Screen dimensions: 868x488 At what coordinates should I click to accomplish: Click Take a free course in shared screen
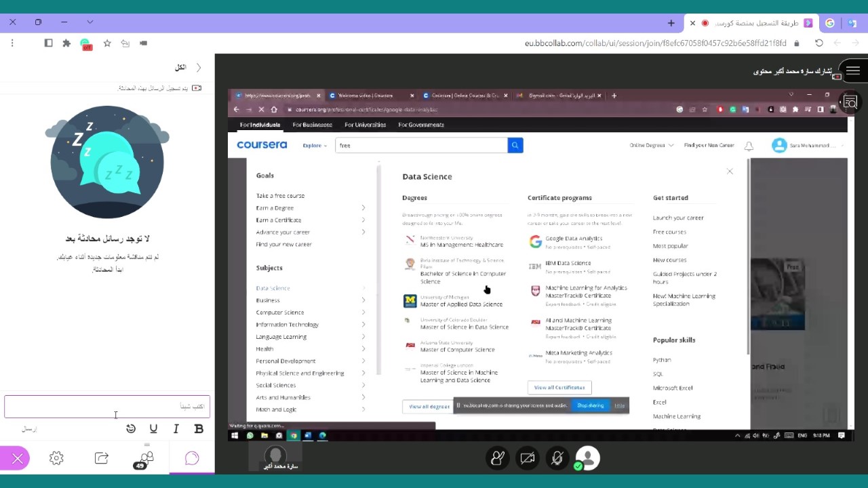click(x=280, y=196)
